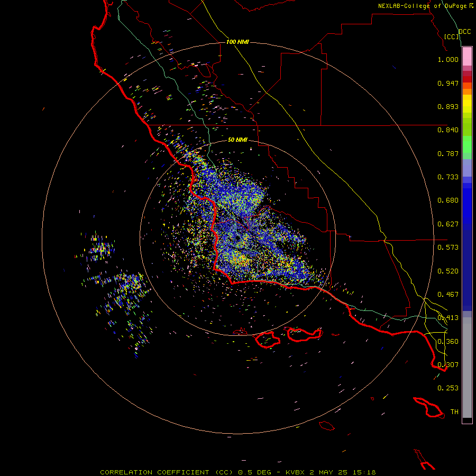
Task: Pick the orange color band on the scale
Action: click(x=467, y=91)
